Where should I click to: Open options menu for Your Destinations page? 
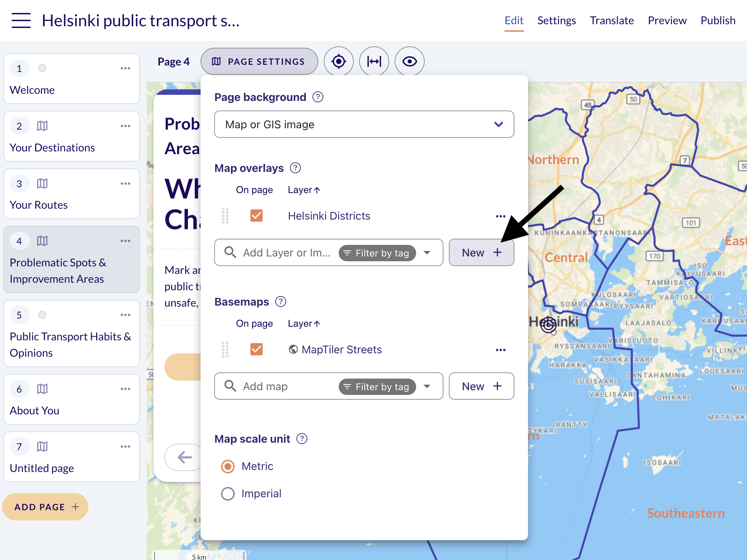[x=125, y=126]
